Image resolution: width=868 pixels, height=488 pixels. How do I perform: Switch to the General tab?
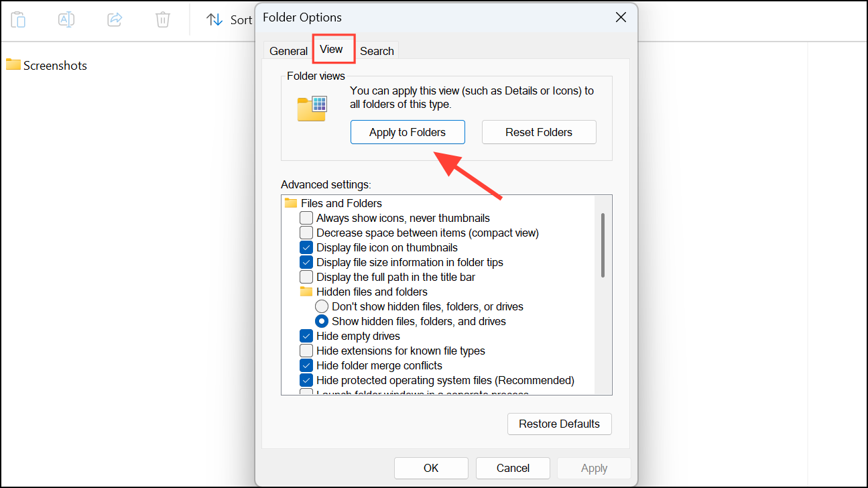point(288,50)
